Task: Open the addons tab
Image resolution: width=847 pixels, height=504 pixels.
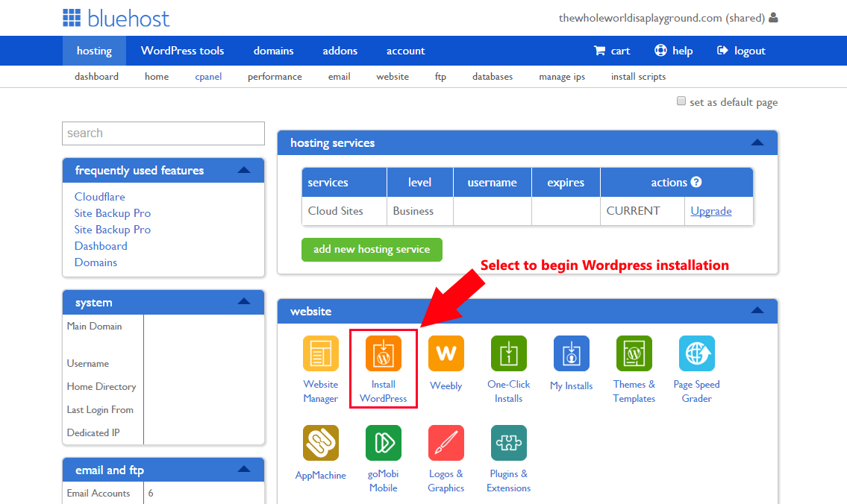Action: tap(340, 51)
